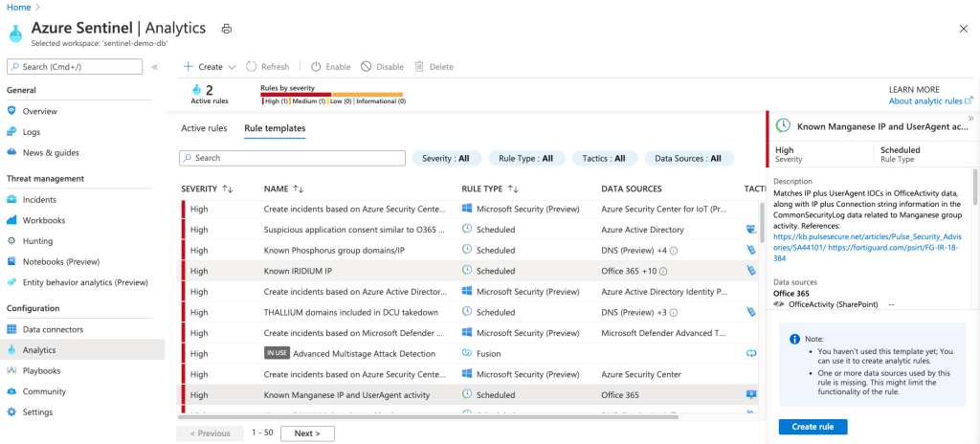Open the Hunting page
Screen dimensions: 980x444
pos(37,241)
